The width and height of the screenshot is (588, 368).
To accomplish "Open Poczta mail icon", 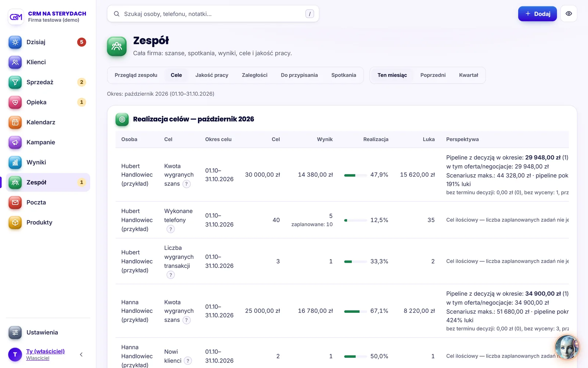I will [x=15, y=202].
